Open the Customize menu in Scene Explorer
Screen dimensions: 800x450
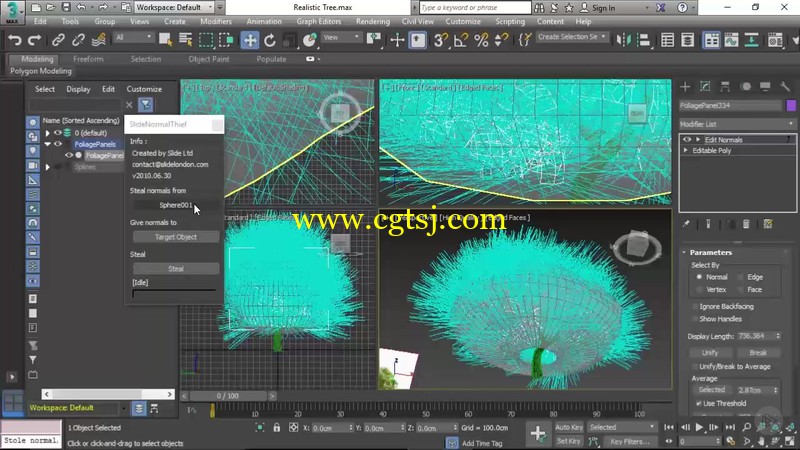click(x=144, y=89)
